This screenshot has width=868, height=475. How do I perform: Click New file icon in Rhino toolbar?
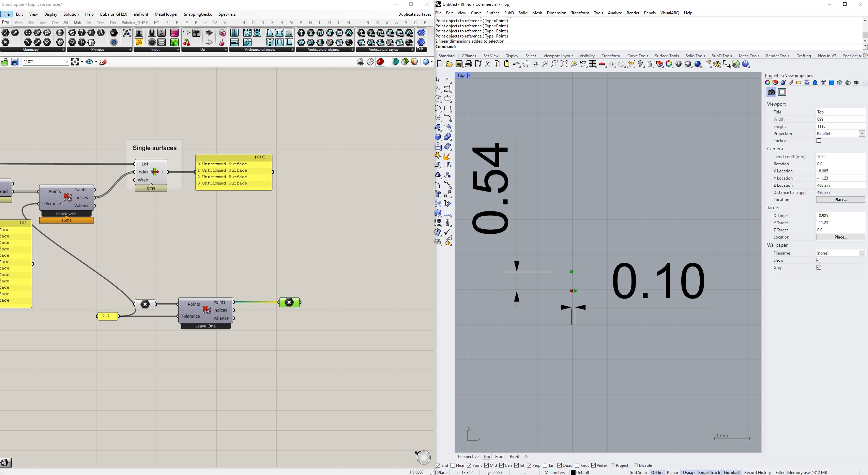click(x=440, y=64)
